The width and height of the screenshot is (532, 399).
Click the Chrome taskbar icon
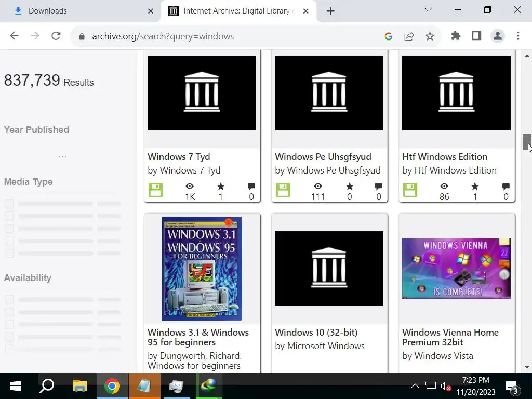click(x=112, y=386)
